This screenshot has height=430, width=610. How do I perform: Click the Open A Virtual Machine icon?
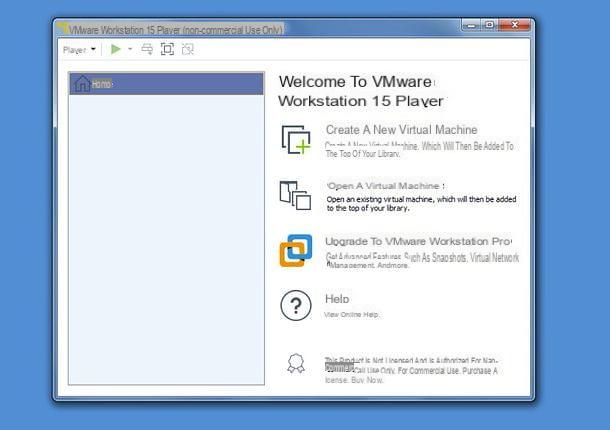coord(295,195)
